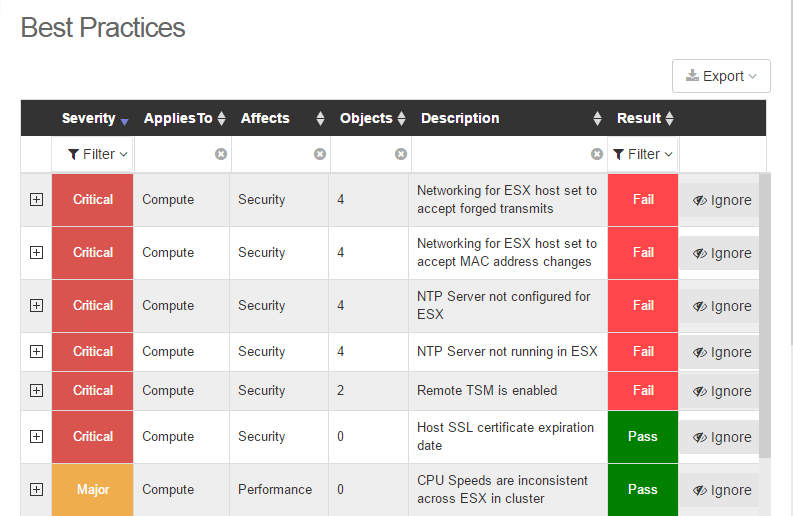793x516 pixels.
Task: Sort by the Affects column header
Action: pyautogui.click(x=282, y=118)
